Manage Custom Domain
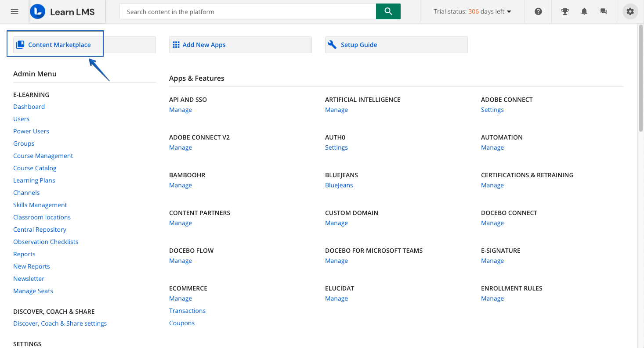Screen dimensions: 644x348 (336, 223)
